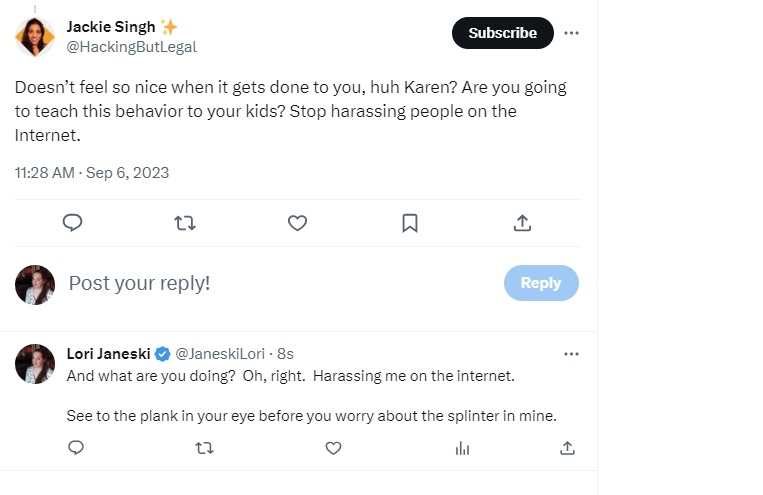Retweet Lori Janeski's reply
Screen dimensions: 763x495
tap(205, 448)
